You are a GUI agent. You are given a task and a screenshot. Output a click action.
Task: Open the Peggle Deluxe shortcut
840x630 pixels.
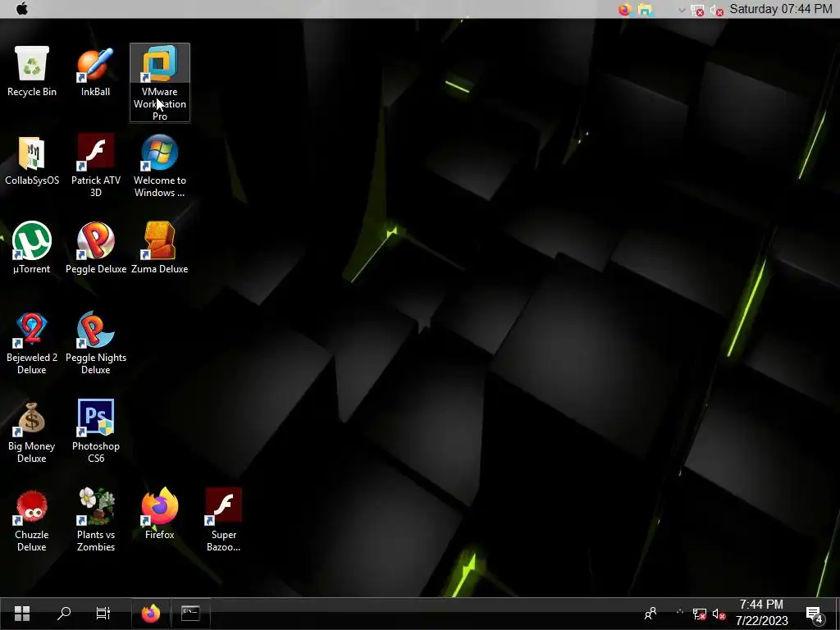pos(95,248)
